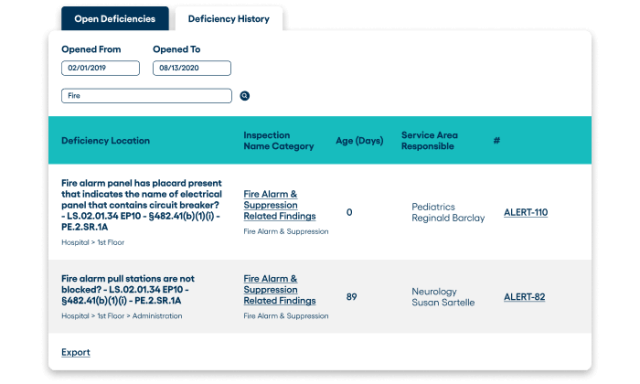Click the Hospital > 1st Floor > Administration path
Viewport: 640px width, 384px height.
point(122,316)
